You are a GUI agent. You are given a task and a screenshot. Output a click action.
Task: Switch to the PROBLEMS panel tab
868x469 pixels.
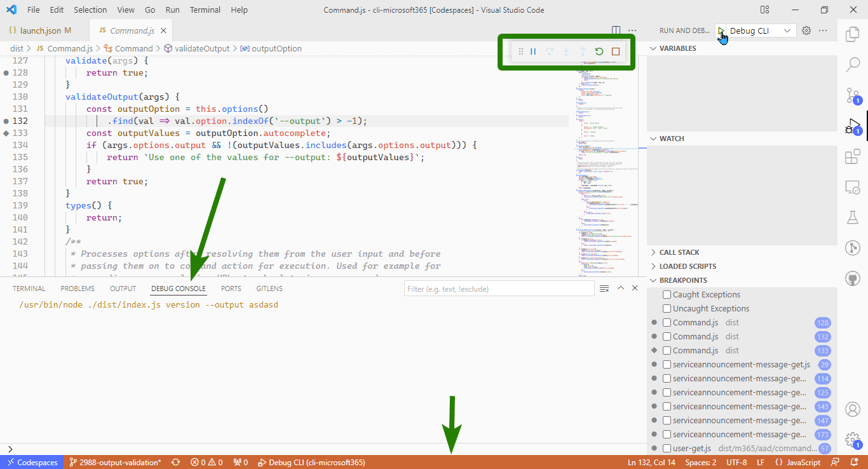(x=78, y=289)
